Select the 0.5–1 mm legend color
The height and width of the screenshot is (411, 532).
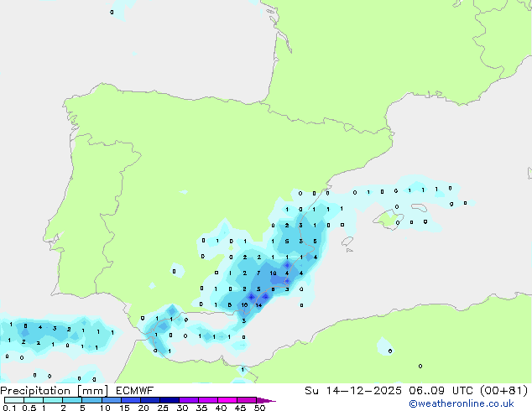pos(34,400)
